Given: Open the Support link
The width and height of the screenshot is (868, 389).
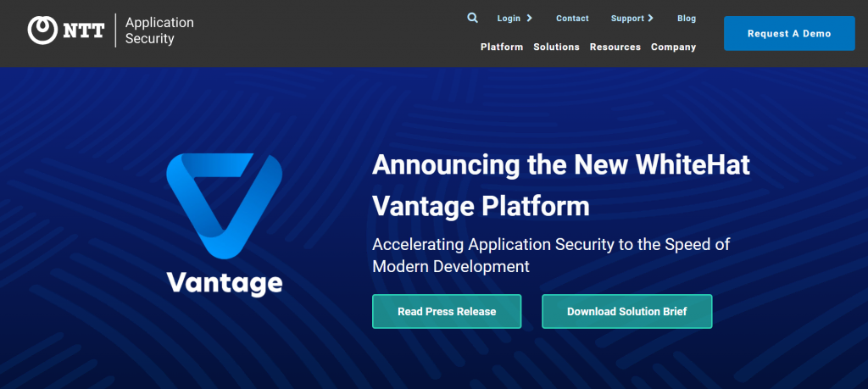Looking at the screenshot, I should (627, 18).
